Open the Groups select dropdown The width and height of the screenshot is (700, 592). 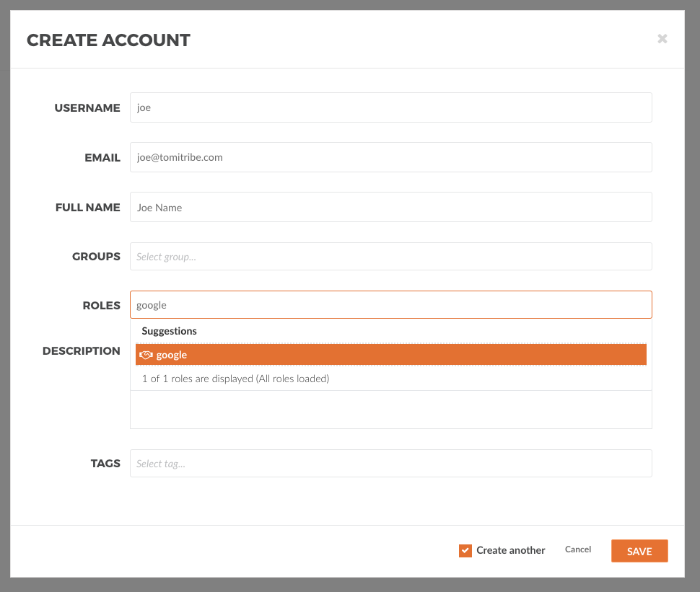tap(390, 257)
